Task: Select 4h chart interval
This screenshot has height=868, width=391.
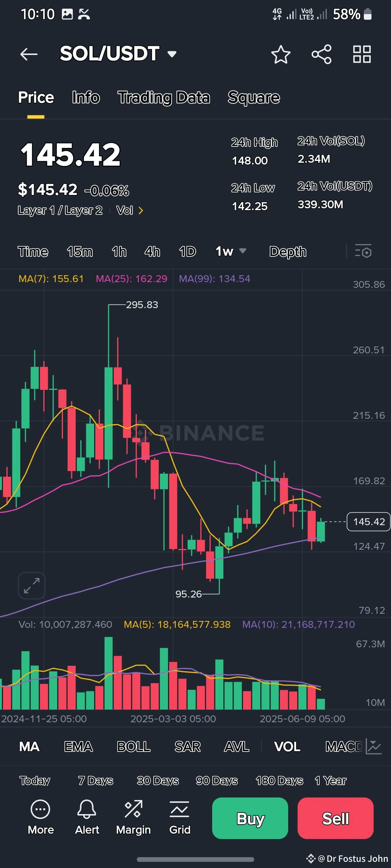Action: tap(152, 251)
